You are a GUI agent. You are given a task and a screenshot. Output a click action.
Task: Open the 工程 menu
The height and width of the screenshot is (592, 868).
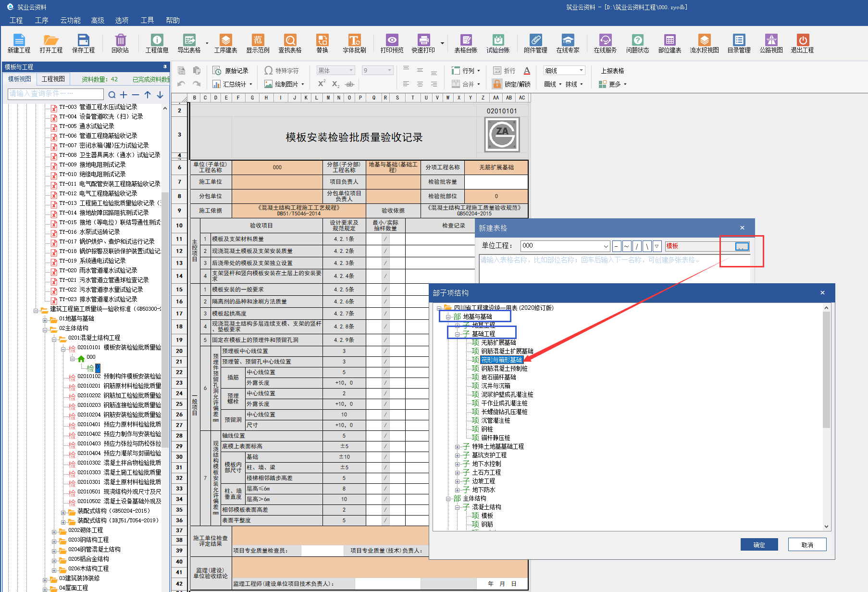click(x=16, y=20)
